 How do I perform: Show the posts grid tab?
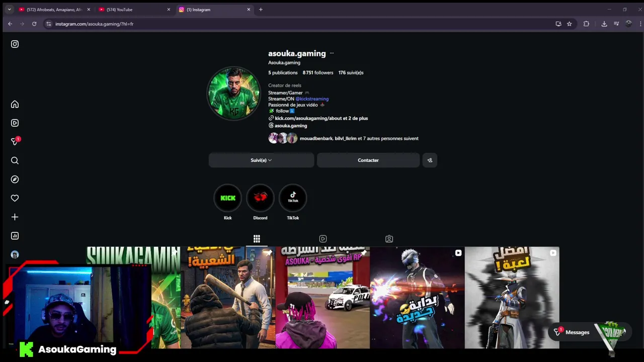[257, 239]
